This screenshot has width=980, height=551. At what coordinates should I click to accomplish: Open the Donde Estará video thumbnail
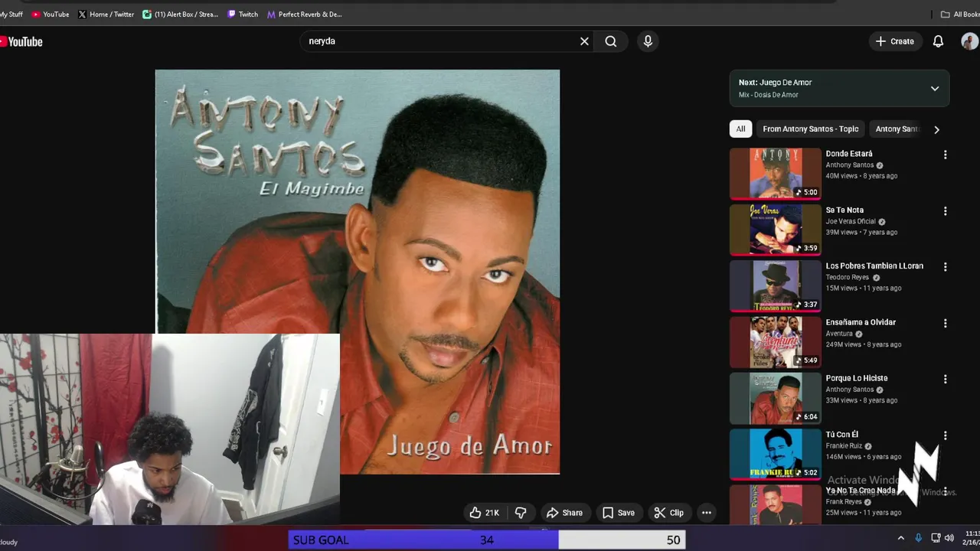tap(775, 174)
